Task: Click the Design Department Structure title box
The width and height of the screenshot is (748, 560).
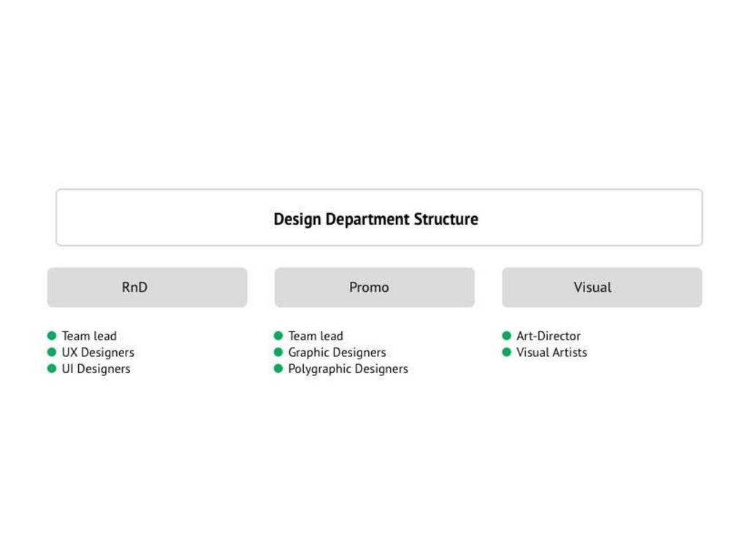Action: pyautogui.click(x=378, y=218)
